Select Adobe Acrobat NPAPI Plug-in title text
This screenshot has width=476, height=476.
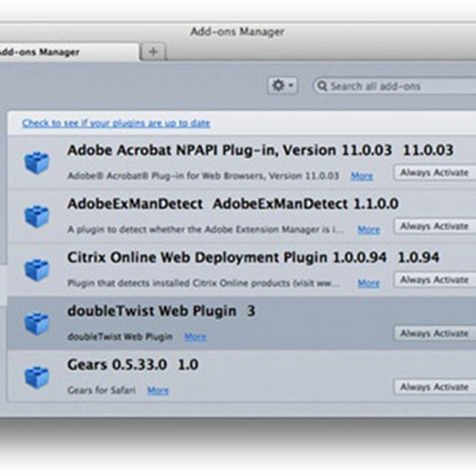[261, 151]
